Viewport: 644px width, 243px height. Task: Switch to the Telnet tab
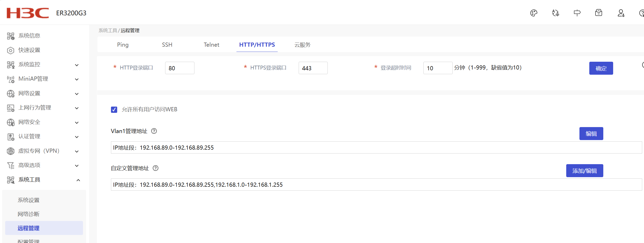pyautogui.click(x=211, y=45)
